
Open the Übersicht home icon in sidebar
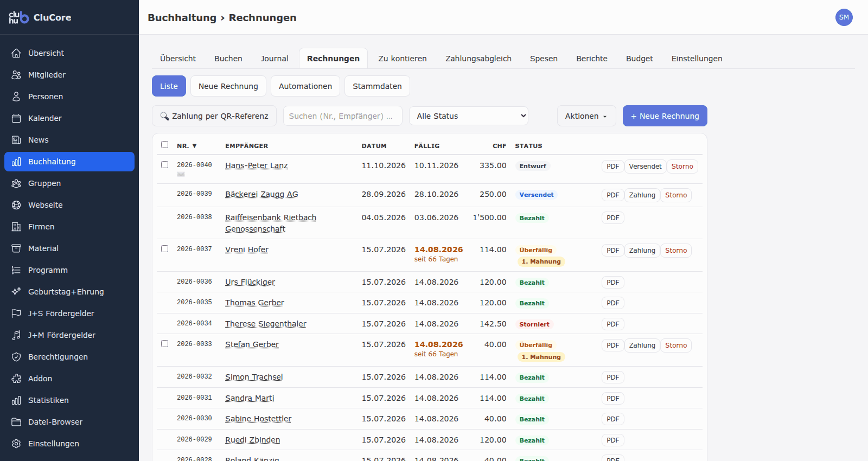point(16,53)
